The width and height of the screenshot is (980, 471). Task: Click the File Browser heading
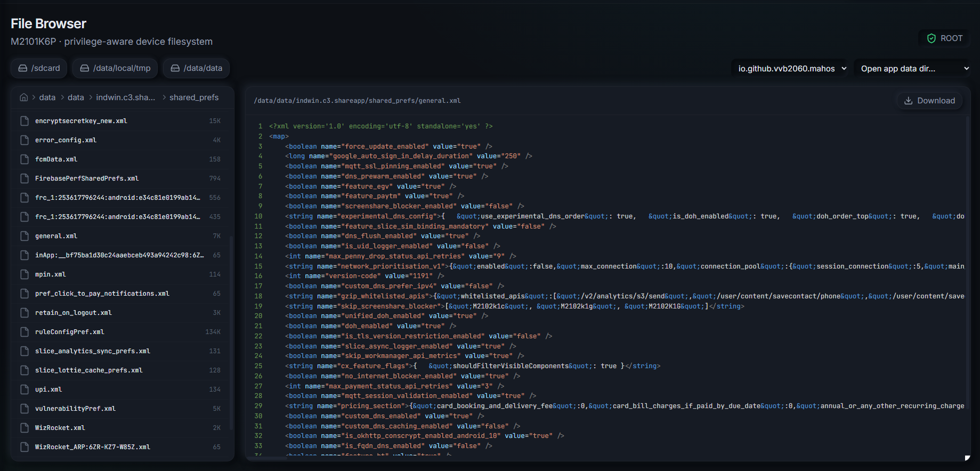pyautogui.click(x=48, y=24)
